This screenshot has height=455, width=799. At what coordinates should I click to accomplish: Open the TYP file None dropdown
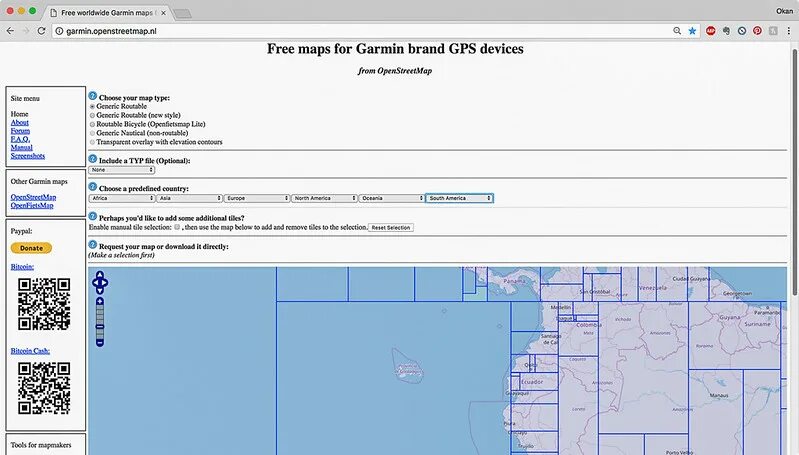tap(122, 170)
